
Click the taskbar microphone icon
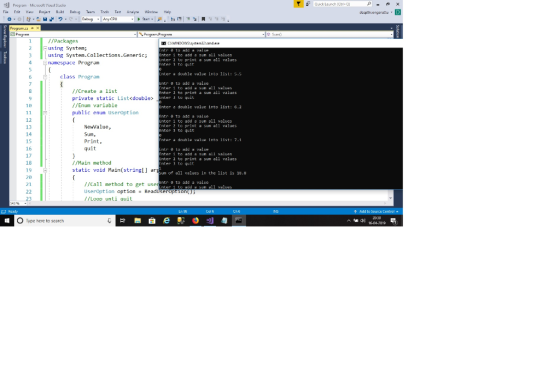(x=109, y=221)
